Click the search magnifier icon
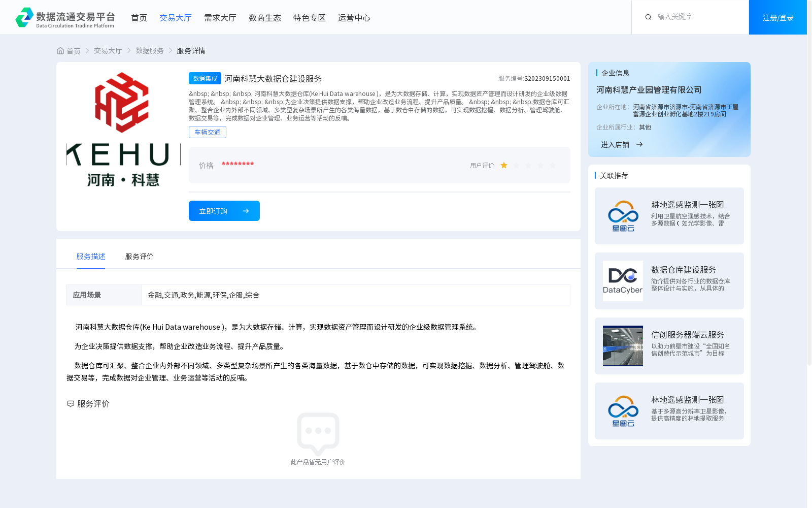812x508 pixels. click(x=648, y=17)
